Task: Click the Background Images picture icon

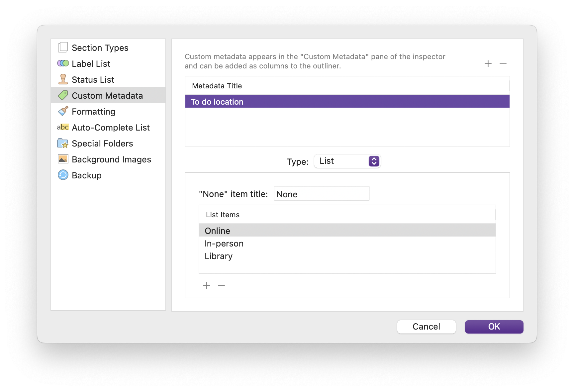Action: (63, 159)
